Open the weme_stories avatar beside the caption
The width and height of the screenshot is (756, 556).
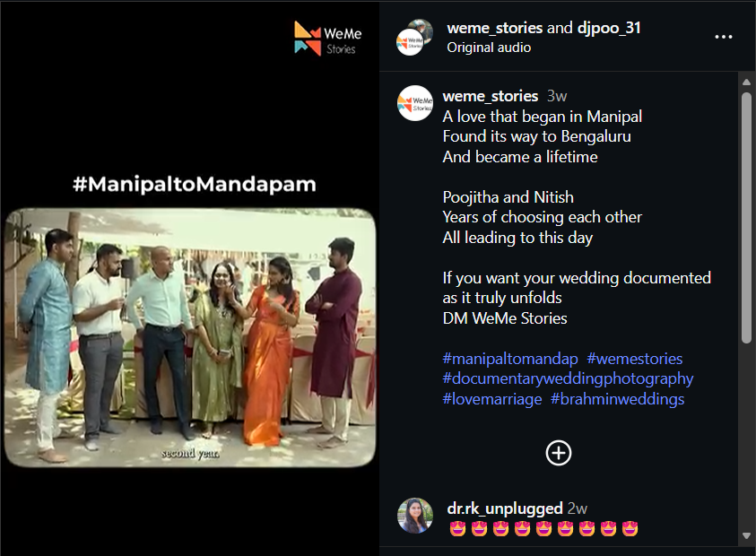pos(414,103)
